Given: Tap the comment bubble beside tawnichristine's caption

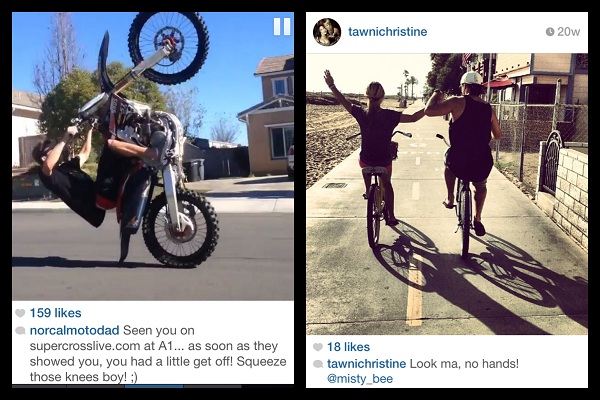Looking at the screenshot, I should [318, 363].
